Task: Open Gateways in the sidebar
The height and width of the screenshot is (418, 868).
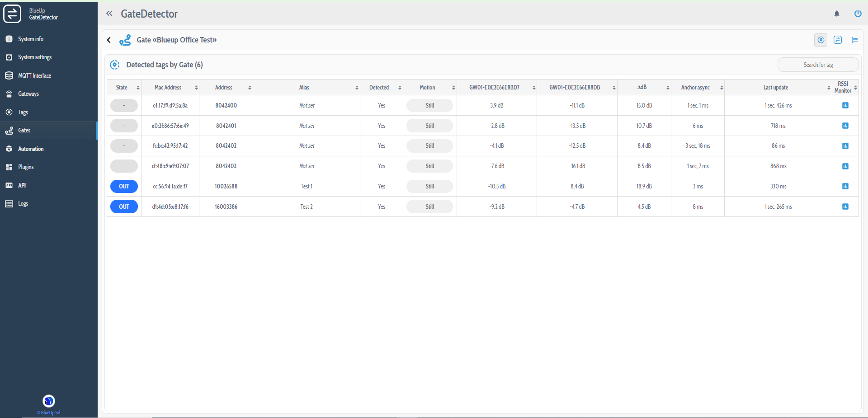Action: pyautogui.click(x=28, y=94)
